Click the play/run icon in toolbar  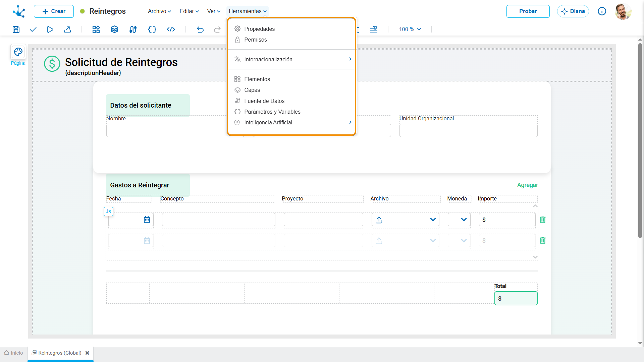pos(50,29)
